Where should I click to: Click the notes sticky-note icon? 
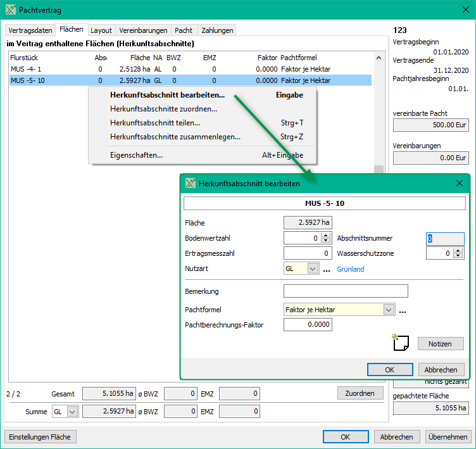[x=399, y=343]
